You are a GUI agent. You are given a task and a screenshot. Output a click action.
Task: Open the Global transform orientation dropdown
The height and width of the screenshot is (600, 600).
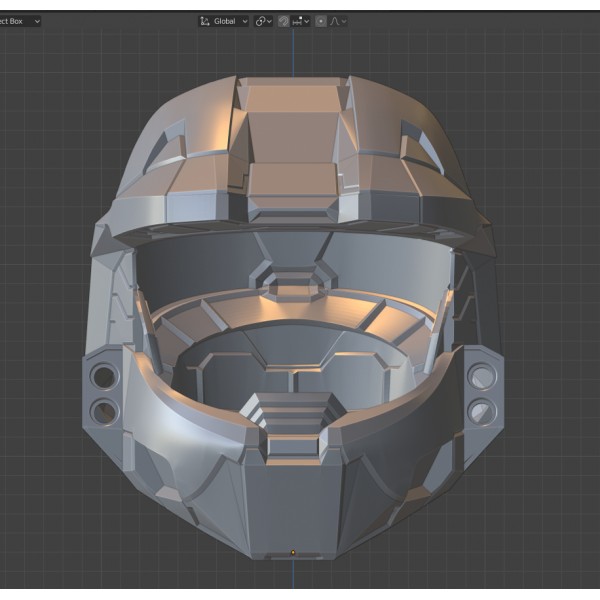pyautogui.click(x=224, y=21)
